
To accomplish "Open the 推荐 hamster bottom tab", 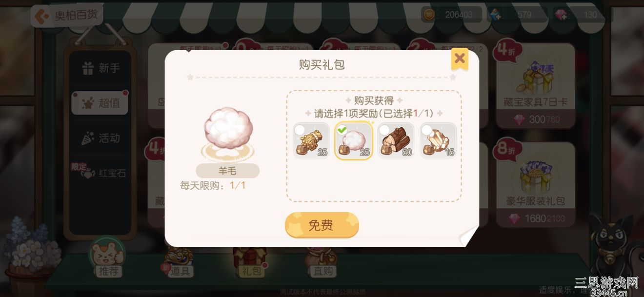I will tap(108, 258).
